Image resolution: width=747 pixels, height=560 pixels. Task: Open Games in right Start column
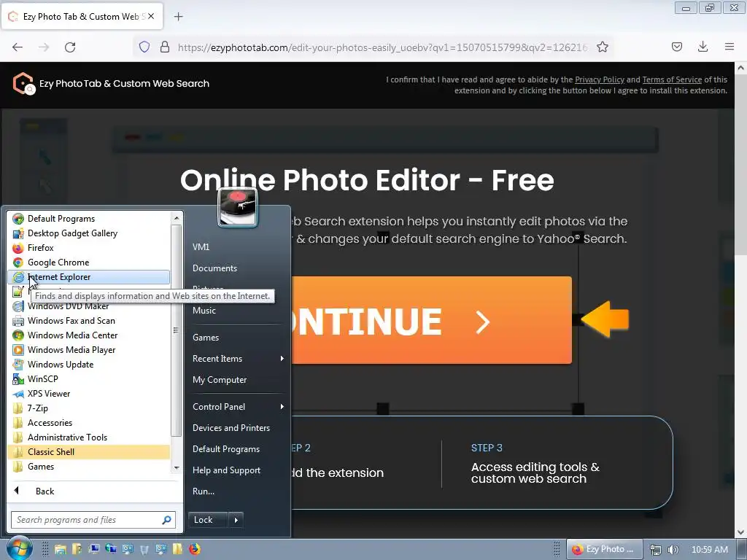pos(205,338)
